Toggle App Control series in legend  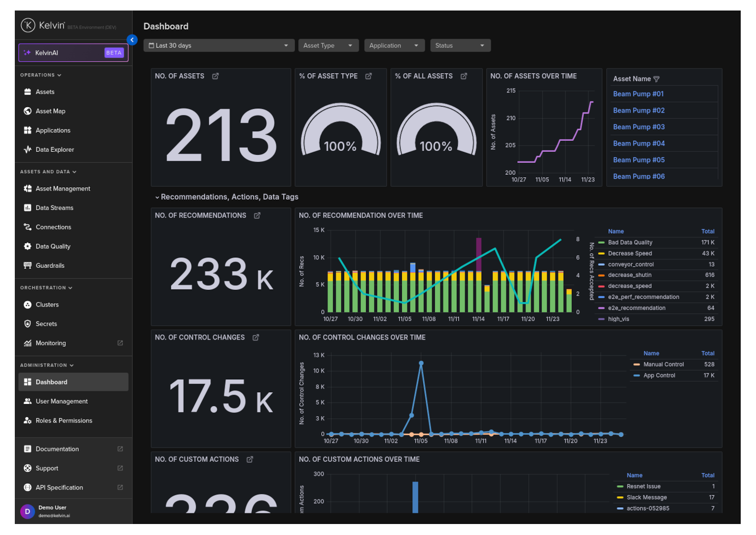(x=659, y=375)
